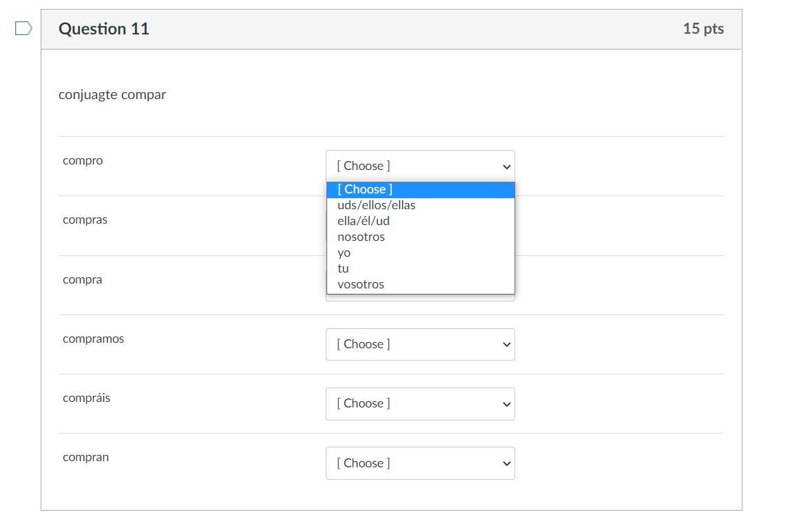Choose uds/ellos/ellas from the open list

coord(420,205)
